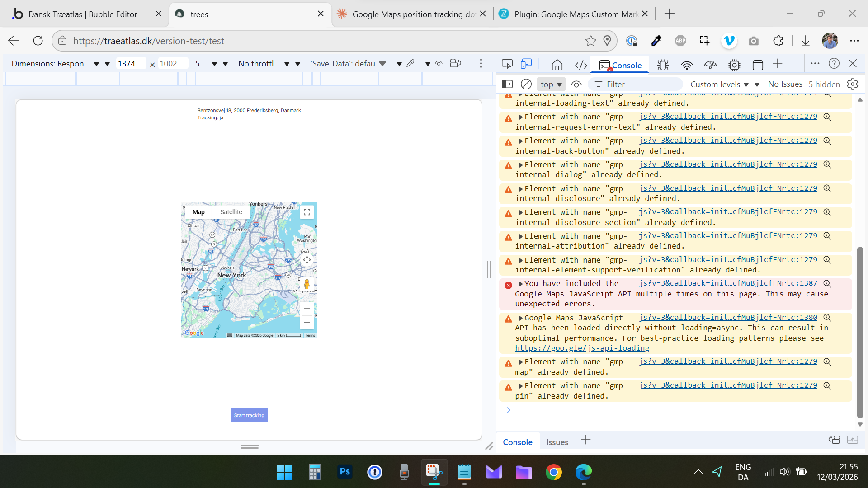This screenshot has width=868, height=488.
Task: Click the map fullscreen toggle button
Action: tap(307, 212)
